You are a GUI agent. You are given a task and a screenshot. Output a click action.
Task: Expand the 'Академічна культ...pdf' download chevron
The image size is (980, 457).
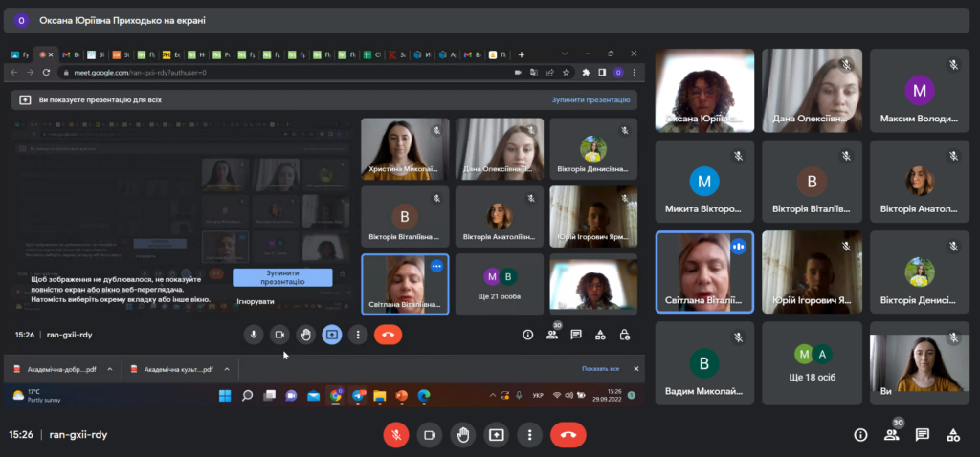click(225, 369)
